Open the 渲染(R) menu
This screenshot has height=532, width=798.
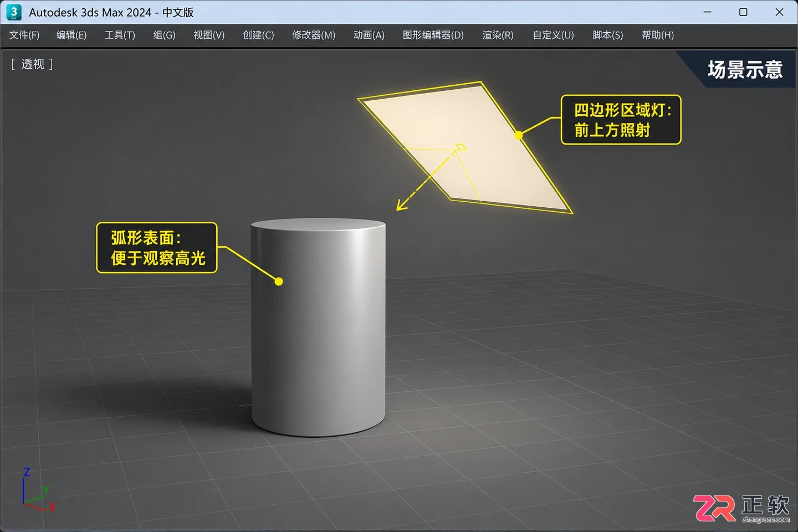498,35
